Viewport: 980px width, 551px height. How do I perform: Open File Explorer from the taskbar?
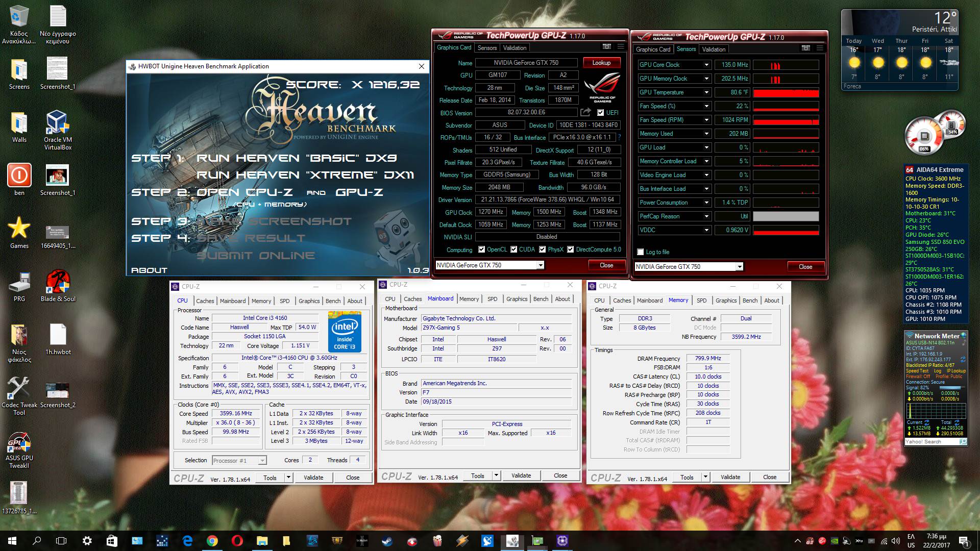[x=262, y=541]
